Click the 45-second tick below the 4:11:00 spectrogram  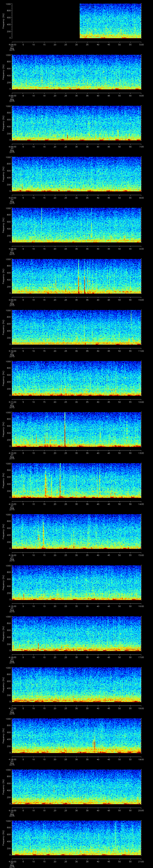tap(109, 402)
